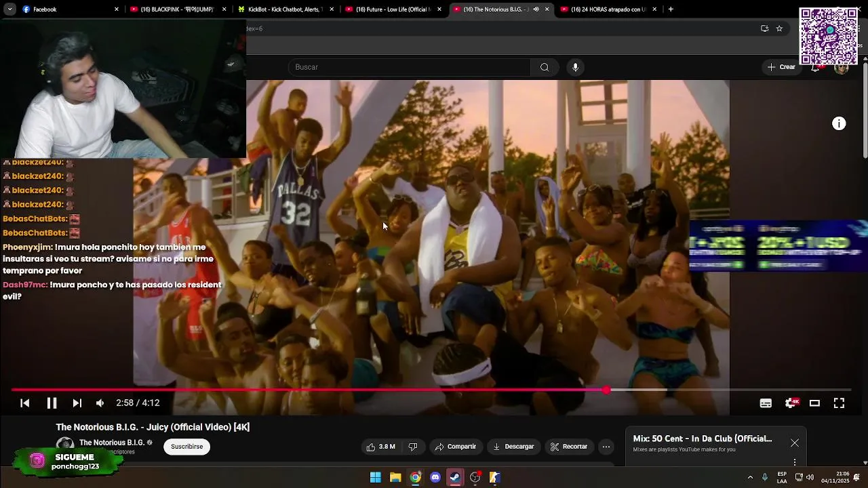Screen dimensions: 868x488
Task: Click the system tray volume icon
Action: point(810,477)
